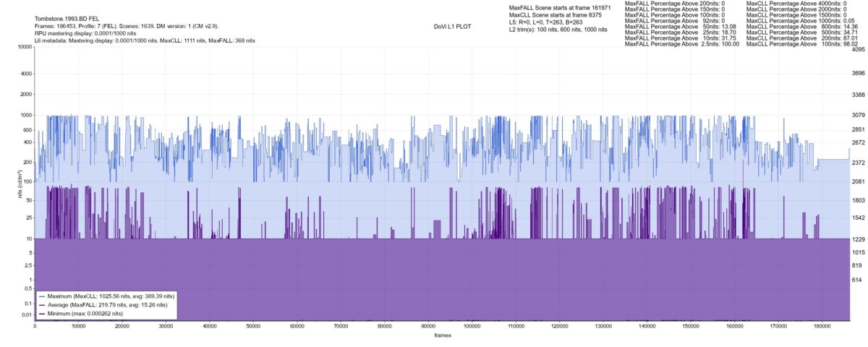Click the 'frames' x-axis label
The image size is (868, 347).
coord(443,333)
